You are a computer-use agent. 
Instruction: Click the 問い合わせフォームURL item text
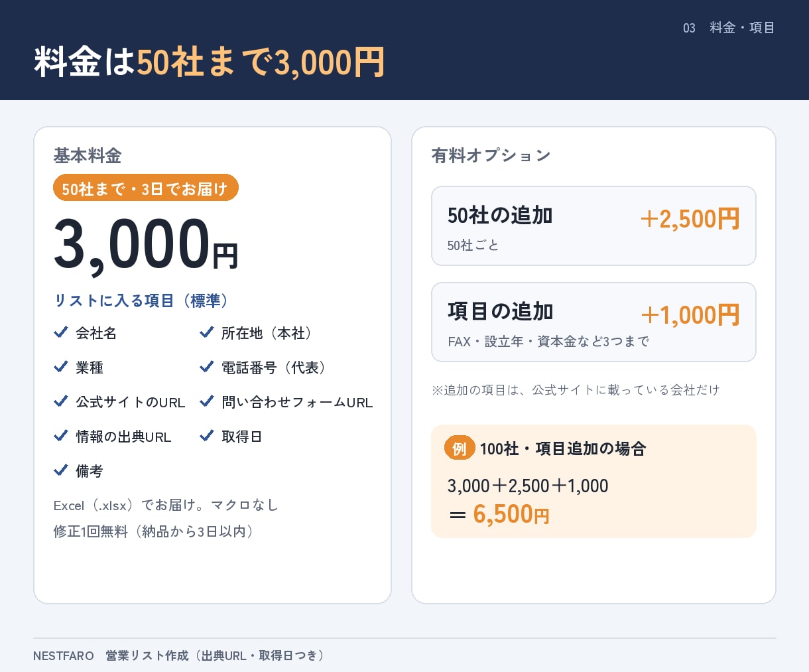click(297, 402)
